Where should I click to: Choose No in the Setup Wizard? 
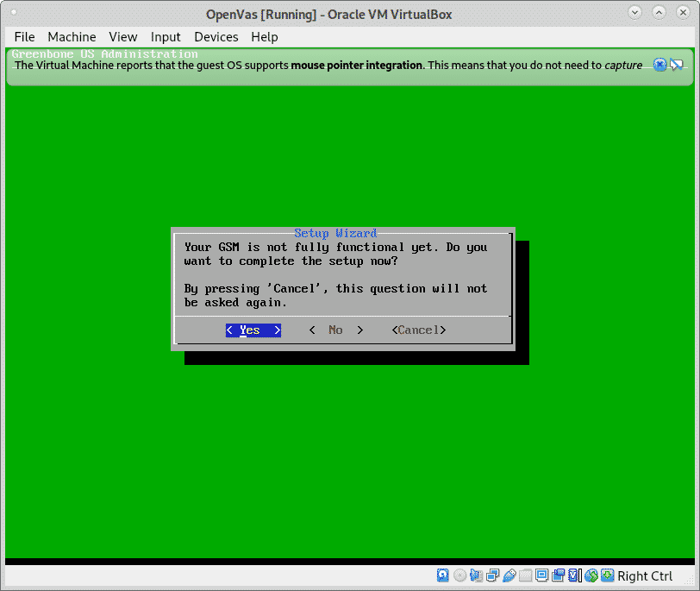point(335,330)
